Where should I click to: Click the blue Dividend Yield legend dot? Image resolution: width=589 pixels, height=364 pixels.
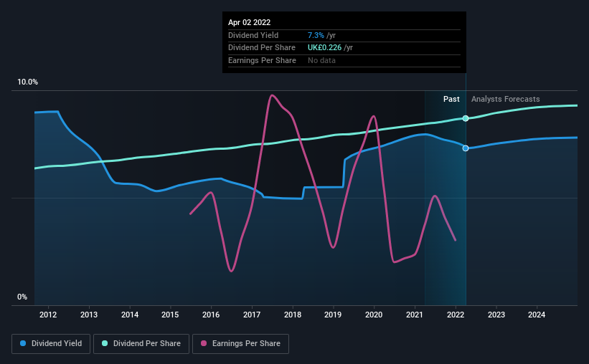click(23, 343)
